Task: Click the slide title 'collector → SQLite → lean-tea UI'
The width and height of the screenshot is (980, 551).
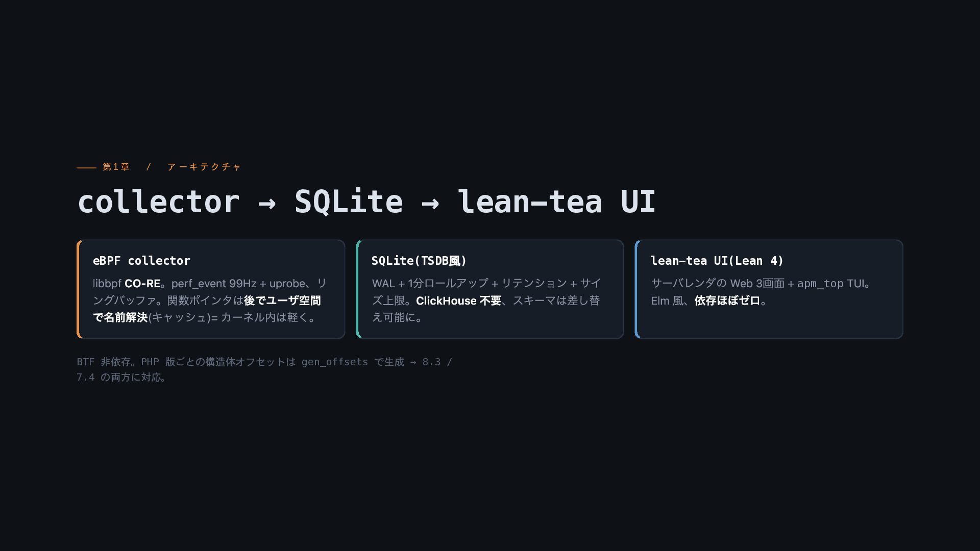Action: (366, 202)
